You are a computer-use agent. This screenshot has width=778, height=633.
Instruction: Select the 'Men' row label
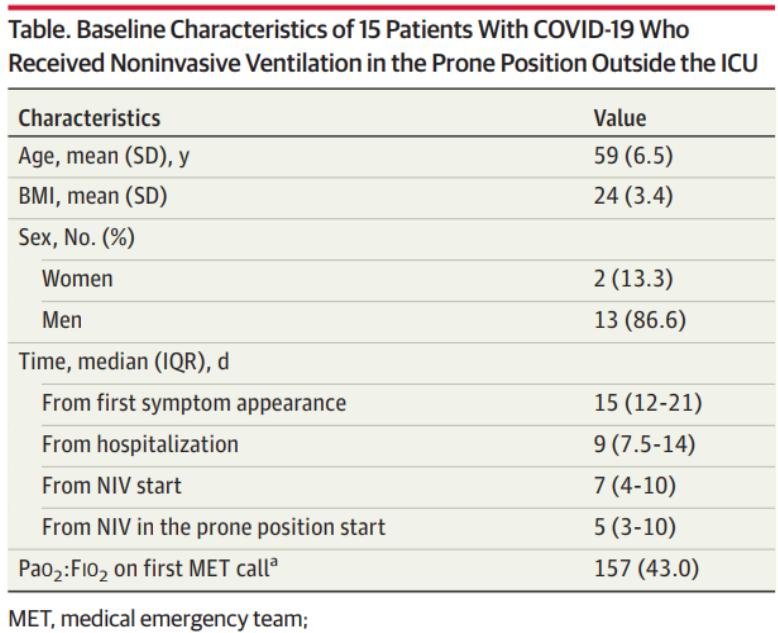pyautogui.click(x=62, y=320)
